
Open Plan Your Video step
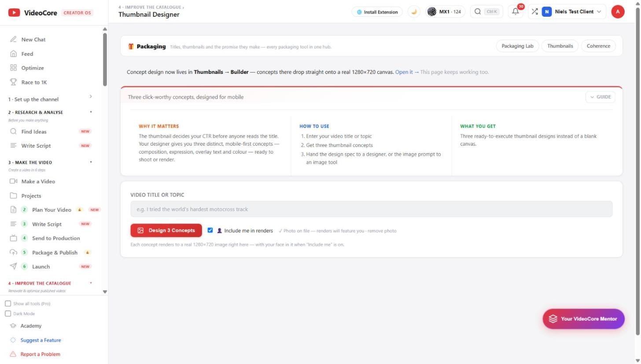click(52, 210)
